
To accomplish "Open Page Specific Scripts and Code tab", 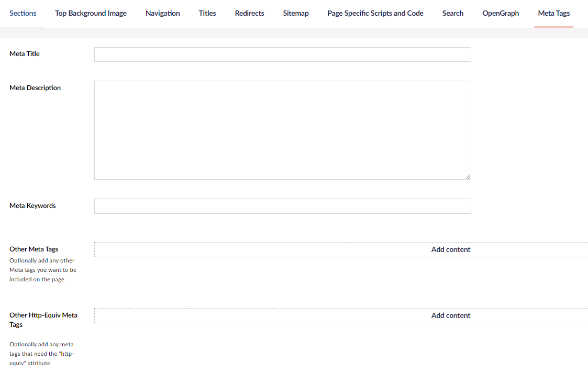I will pyautogui.click(x=375, y=13).
